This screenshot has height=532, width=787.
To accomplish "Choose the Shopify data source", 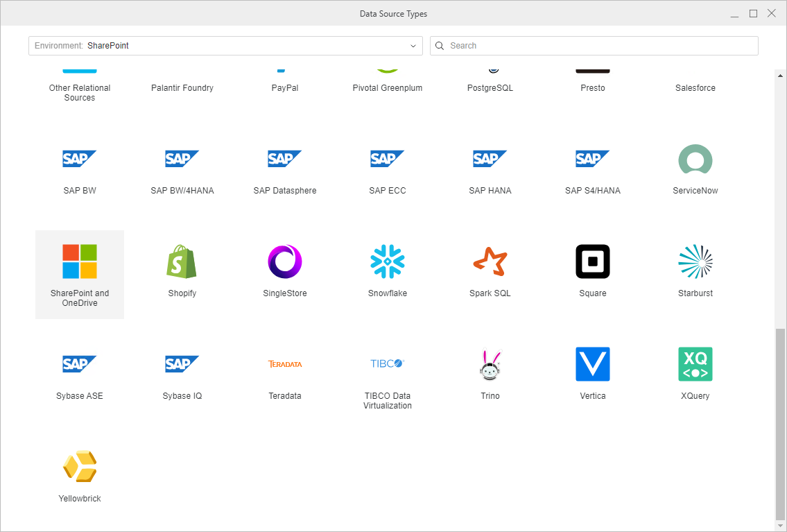I will tap(182, 262).
